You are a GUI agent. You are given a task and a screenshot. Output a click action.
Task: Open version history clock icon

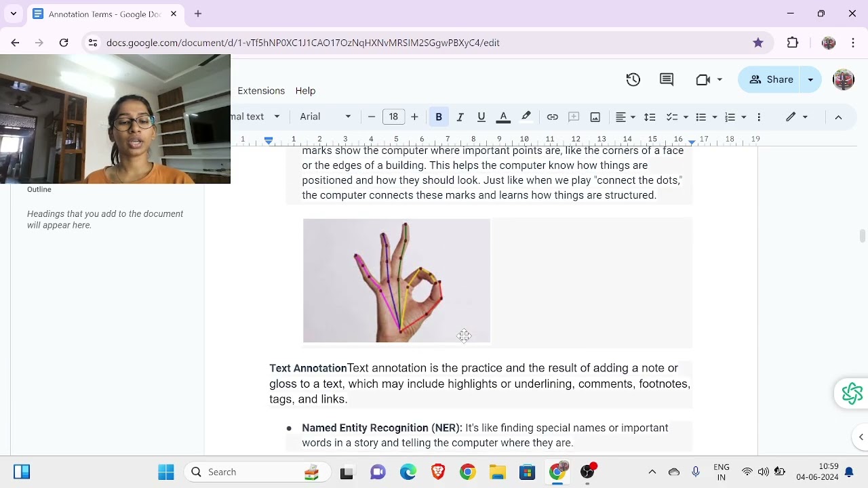point(633,79)
